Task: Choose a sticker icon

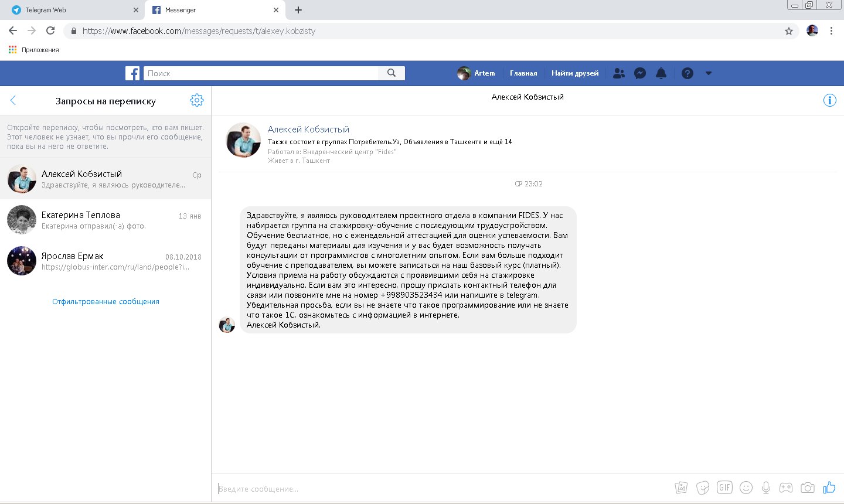Action: click(x=703, y=488)
